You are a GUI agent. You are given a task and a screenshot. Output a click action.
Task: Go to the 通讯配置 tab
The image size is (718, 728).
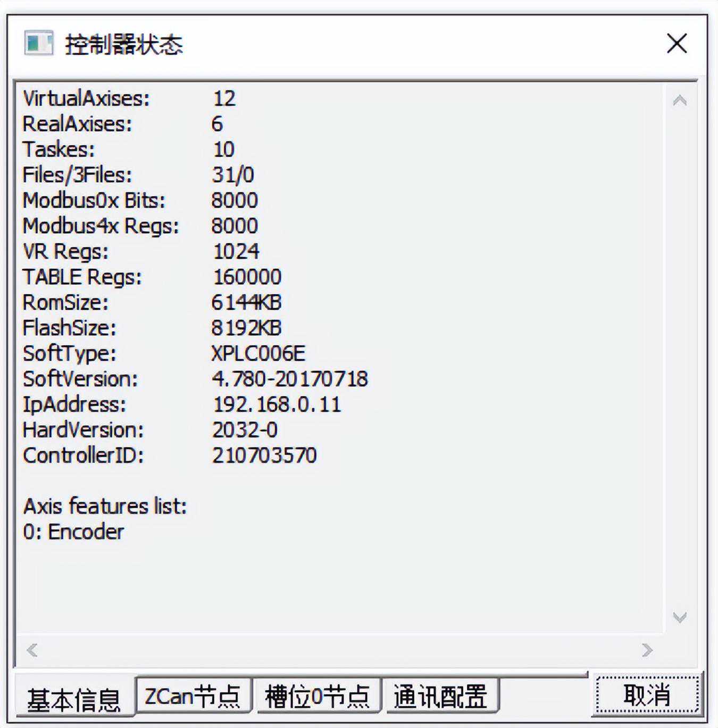(440, 695)
